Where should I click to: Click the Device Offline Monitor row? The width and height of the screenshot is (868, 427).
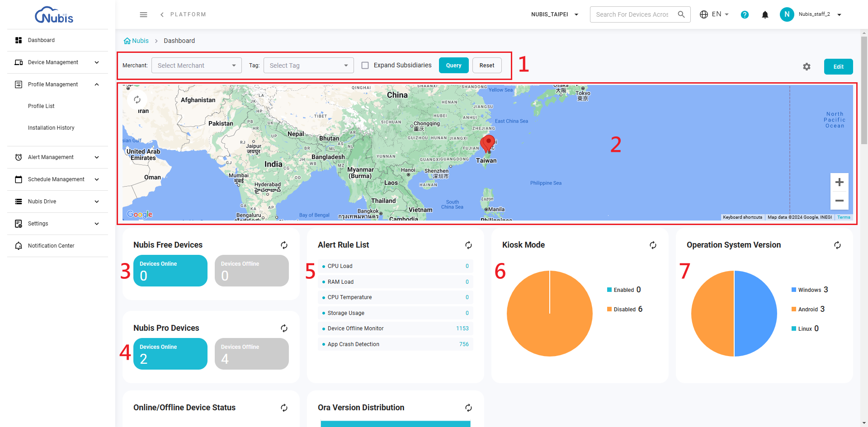click(x=396, y=328)
